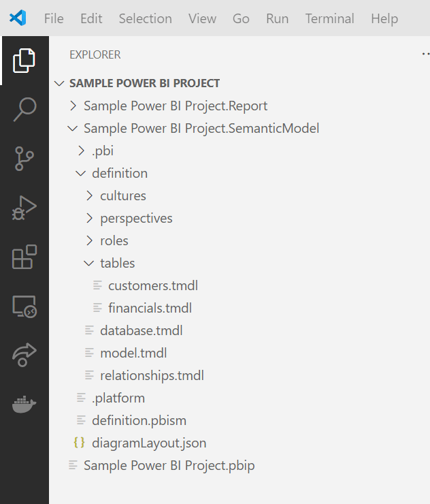Click the EXPLORER panel title
Image resolution: width=430 pixels, height=504 pixels.
(95, 54)
